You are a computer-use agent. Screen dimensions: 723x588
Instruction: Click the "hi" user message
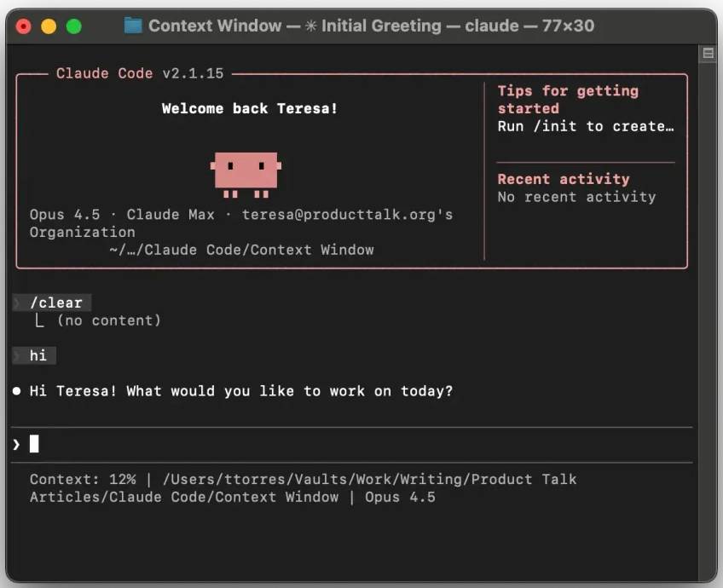point(34,355)
